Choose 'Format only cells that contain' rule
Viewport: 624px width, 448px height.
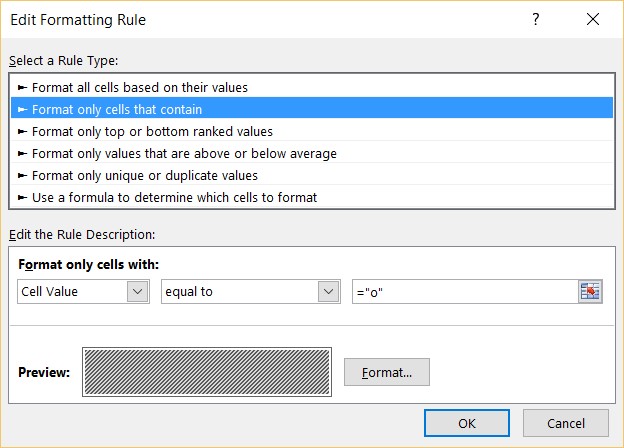[124, 109]
